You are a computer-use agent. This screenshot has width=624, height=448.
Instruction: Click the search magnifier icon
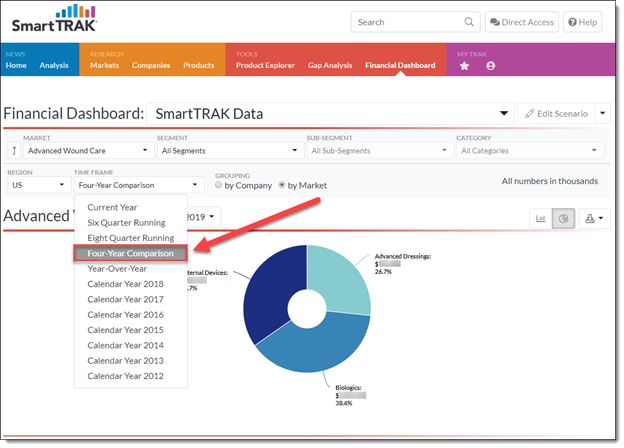(x=469, y=22)
